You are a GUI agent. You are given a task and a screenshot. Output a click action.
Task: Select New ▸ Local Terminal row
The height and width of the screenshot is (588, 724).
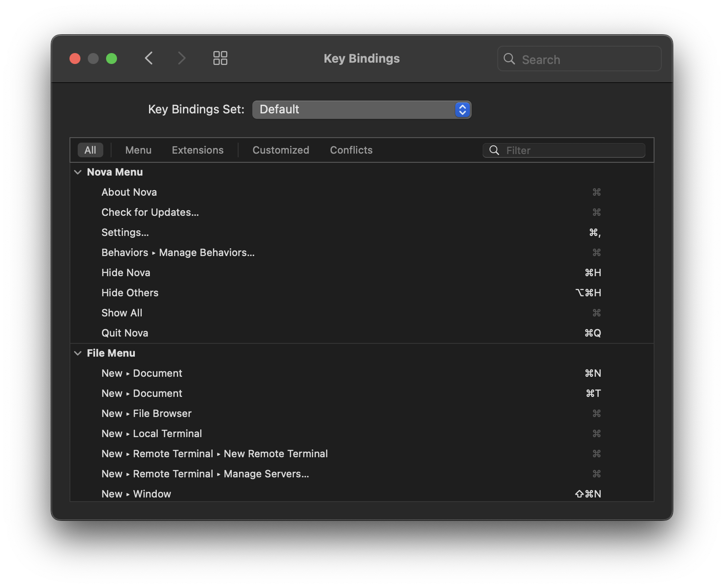pos(362,434)
